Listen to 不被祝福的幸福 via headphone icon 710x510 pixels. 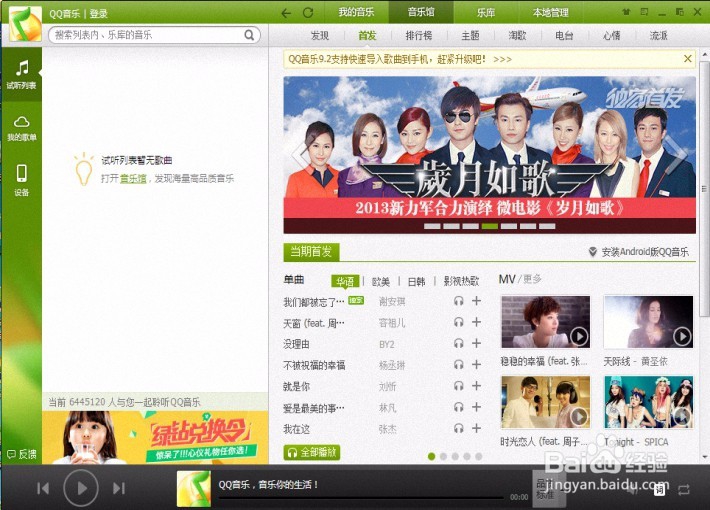(459, 365)
